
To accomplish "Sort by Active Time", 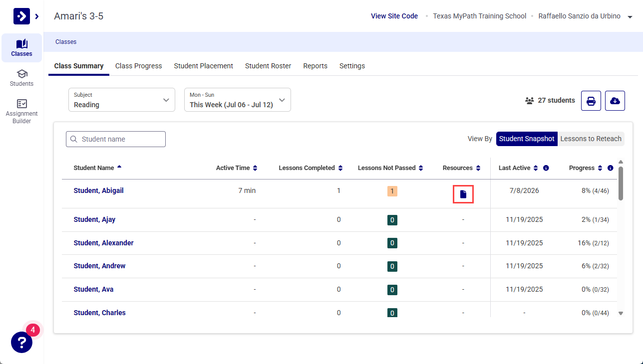I will click(x=255, y=168).
